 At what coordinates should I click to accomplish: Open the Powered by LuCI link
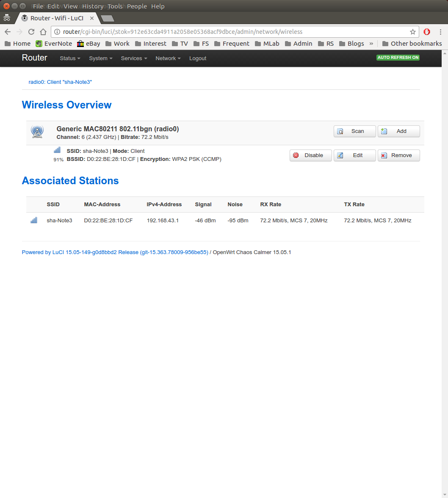(x=115, y=252)
